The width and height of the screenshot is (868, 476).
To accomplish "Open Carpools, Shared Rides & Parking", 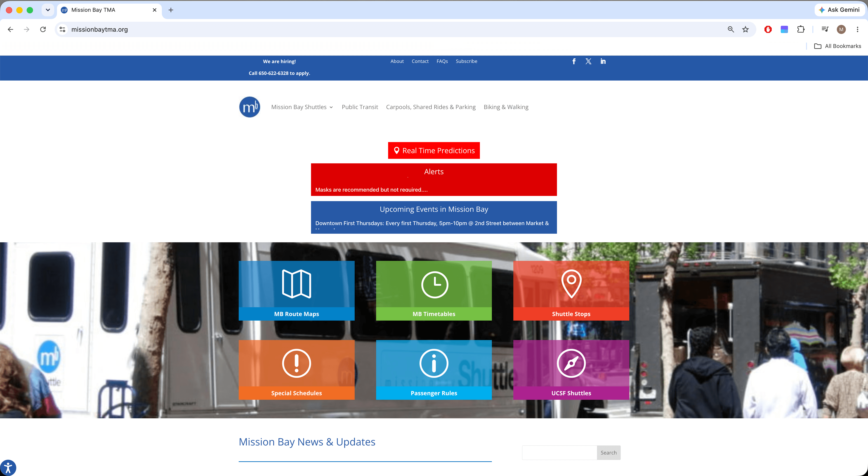I will point(431,107).
